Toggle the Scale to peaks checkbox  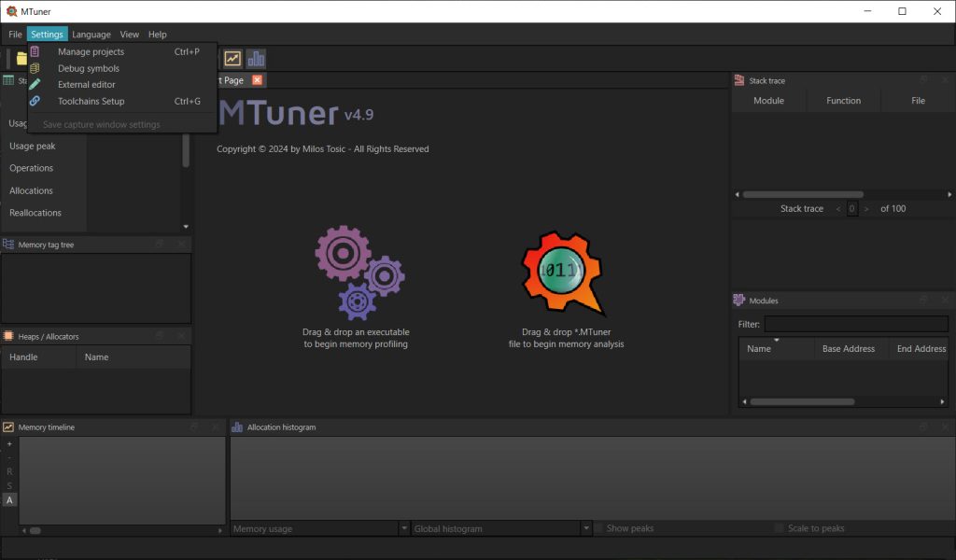tap(780, 528)
